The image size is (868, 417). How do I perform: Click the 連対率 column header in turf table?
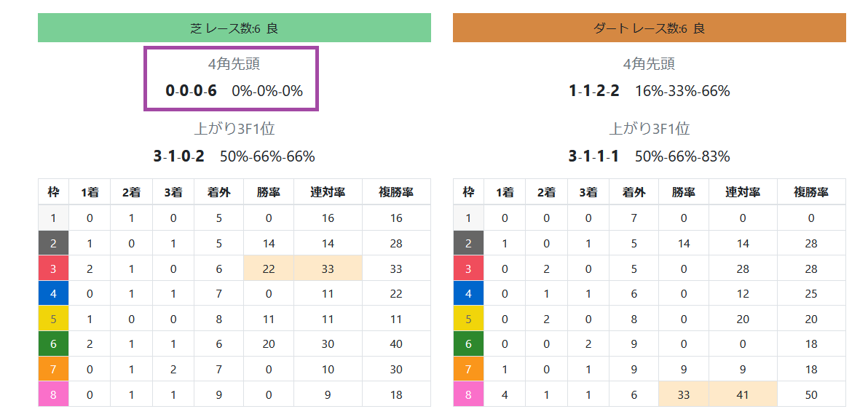tap(328, 192)
